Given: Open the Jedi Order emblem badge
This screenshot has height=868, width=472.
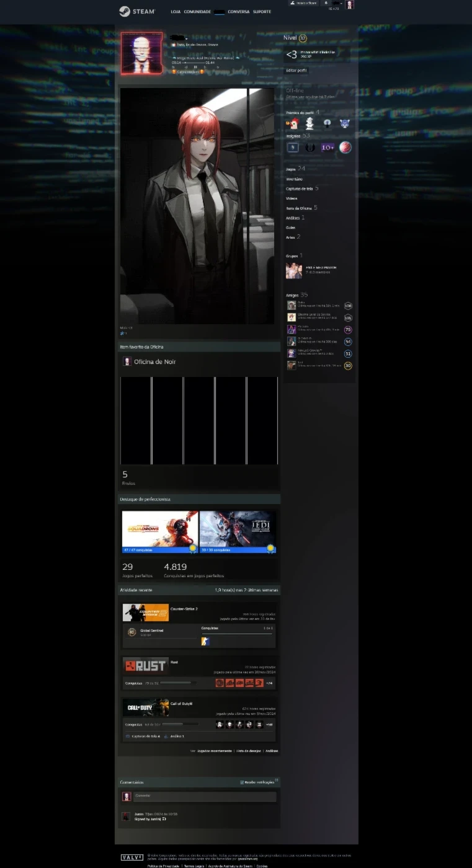Looking at the screenshot, I should coord(310,147).
